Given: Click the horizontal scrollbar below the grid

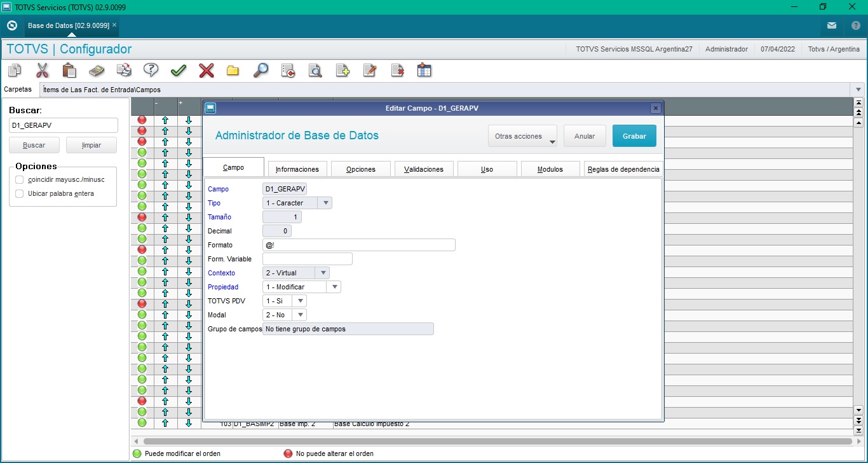Looking at the screenshot, I should tap(498, 441).
